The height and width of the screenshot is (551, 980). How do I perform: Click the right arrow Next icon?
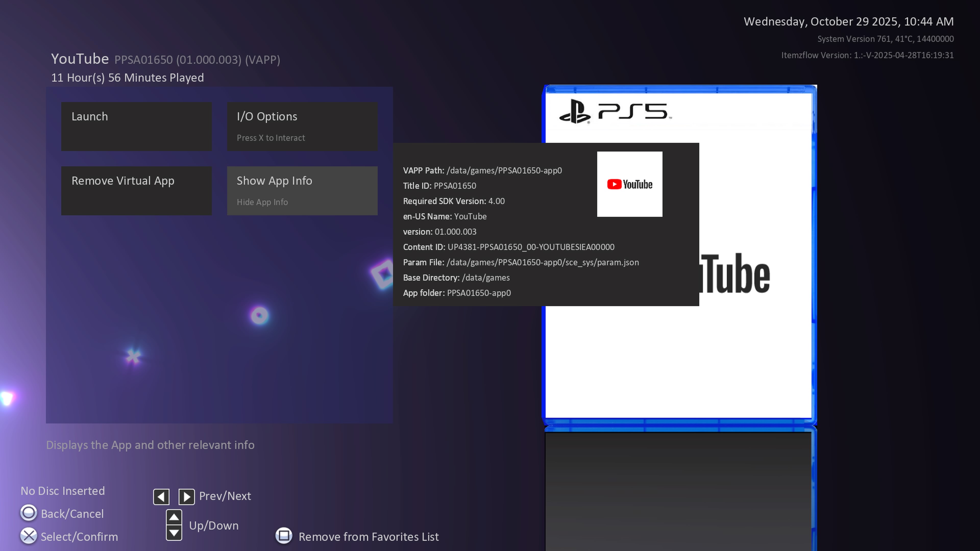186,497
